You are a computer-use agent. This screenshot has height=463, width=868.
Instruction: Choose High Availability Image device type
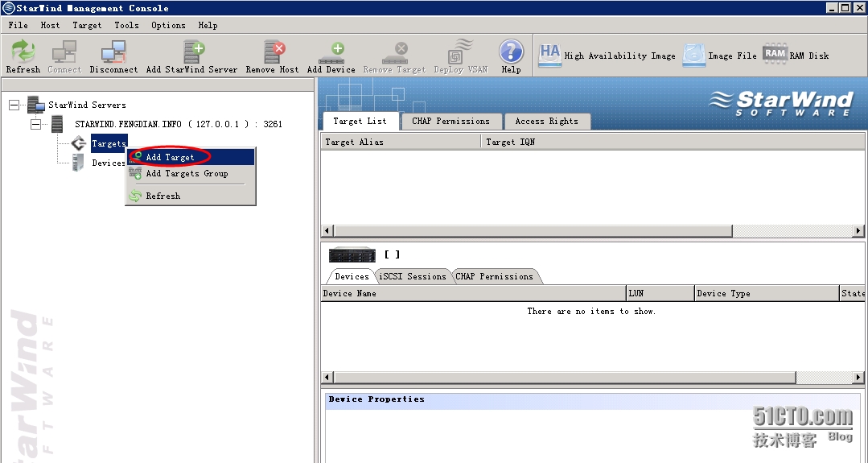point(607,56)
